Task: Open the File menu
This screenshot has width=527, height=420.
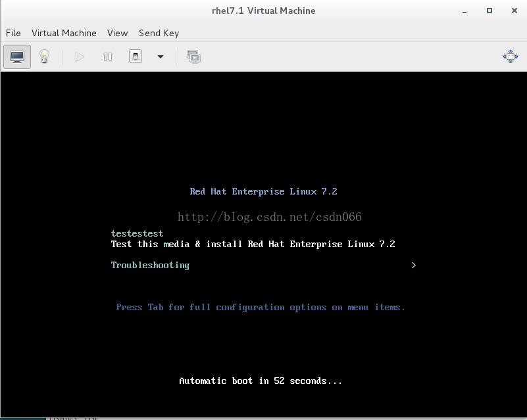Action: tap(13, 33)
